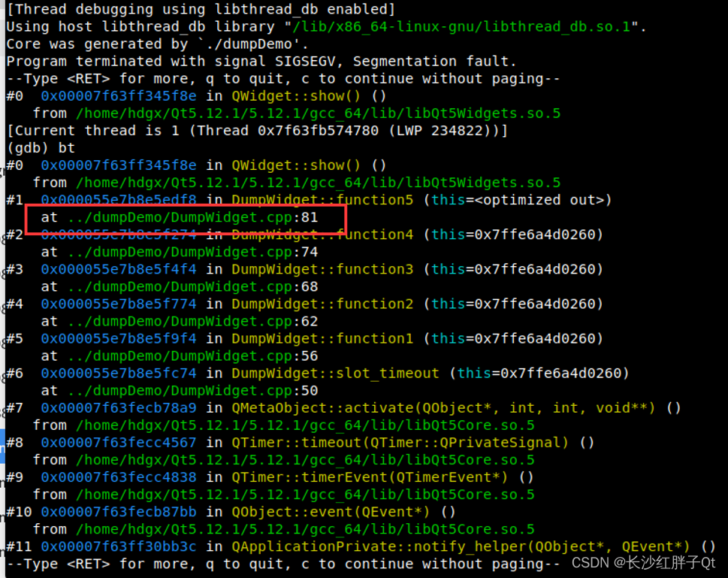Click DumpWidget::function1 in frame #5

click(x=322, y=339)
